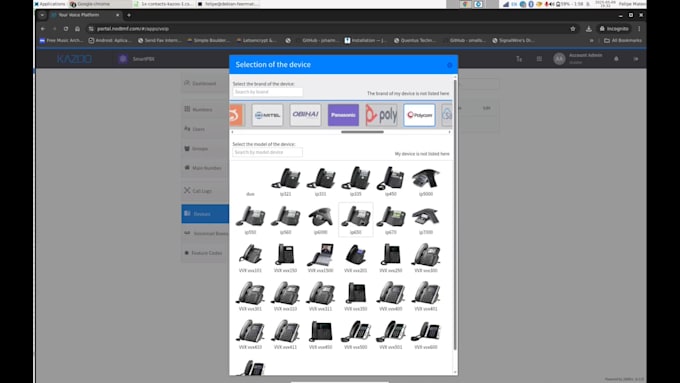Open the Applications menu in the OS panel
Screen dimensions: 680x383
[49, 4]
